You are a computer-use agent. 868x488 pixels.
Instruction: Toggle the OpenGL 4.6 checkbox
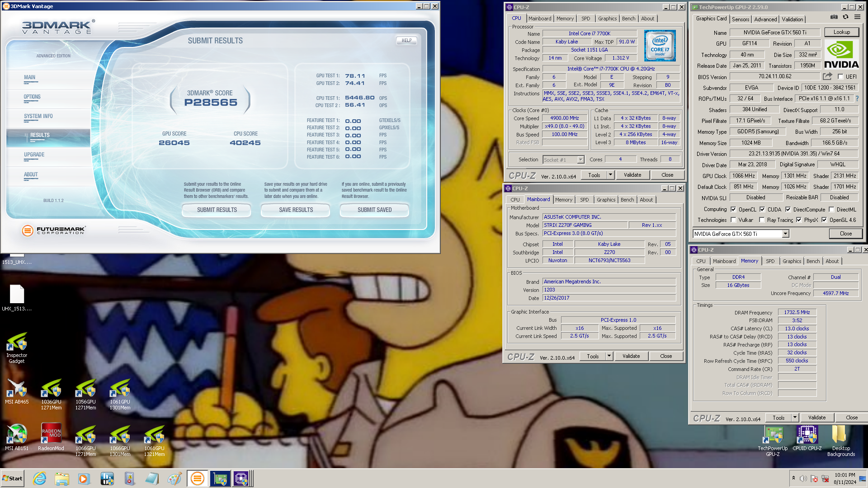pyautogui.click(x=824, y=220)
